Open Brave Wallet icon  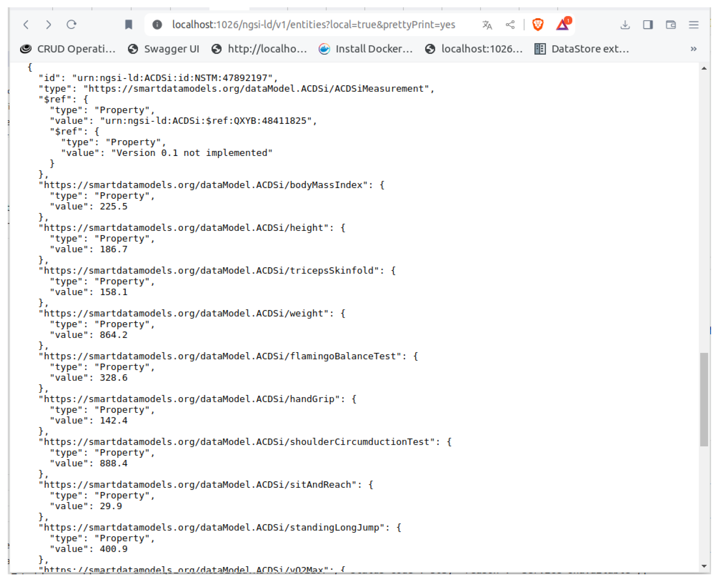(x=671, y=25)
